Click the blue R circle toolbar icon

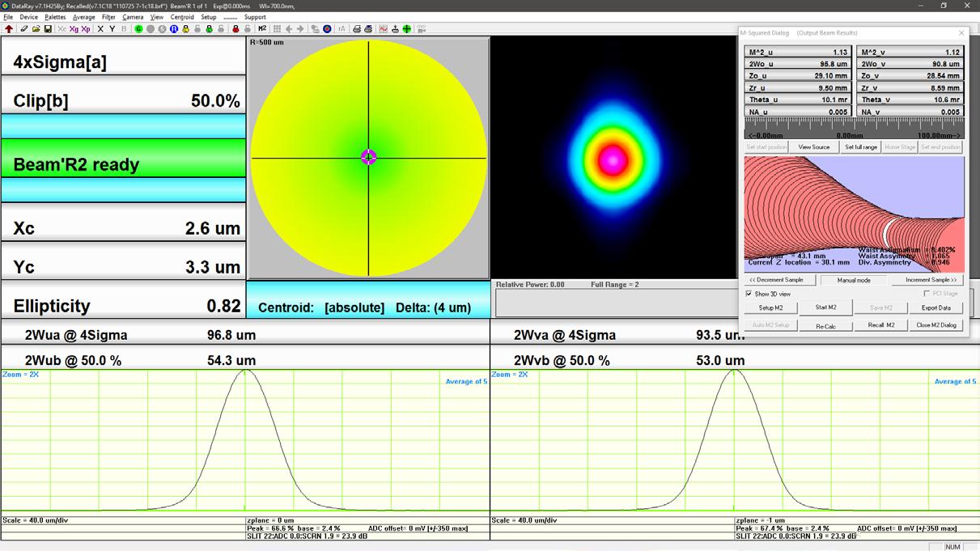coord(173,29)
